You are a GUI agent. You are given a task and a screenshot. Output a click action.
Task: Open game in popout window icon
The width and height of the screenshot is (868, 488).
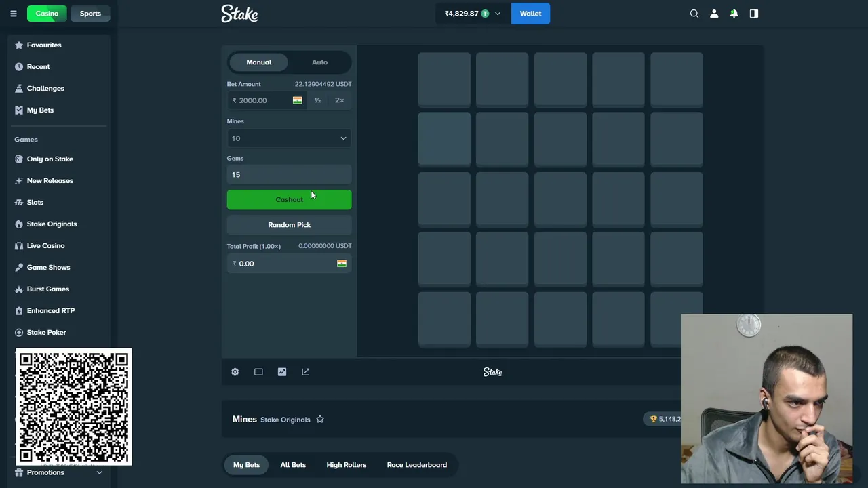305,371
